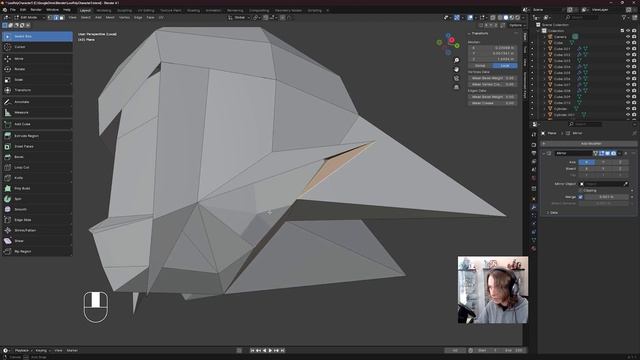Toggle Mirror Axis Y button
The width and height of the screenshot is (640, 360).
603,162
